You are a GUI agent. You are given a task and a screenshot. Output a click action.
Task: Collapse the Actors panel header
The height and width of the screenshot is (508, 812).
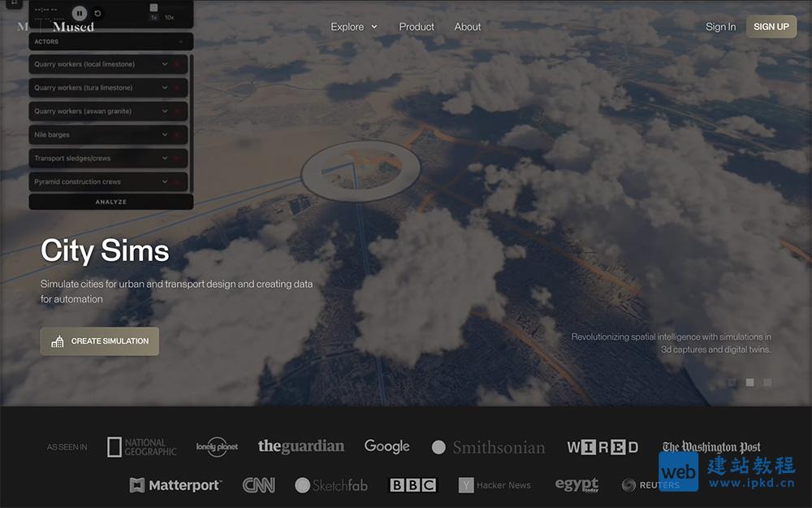(x=179, y=41)
